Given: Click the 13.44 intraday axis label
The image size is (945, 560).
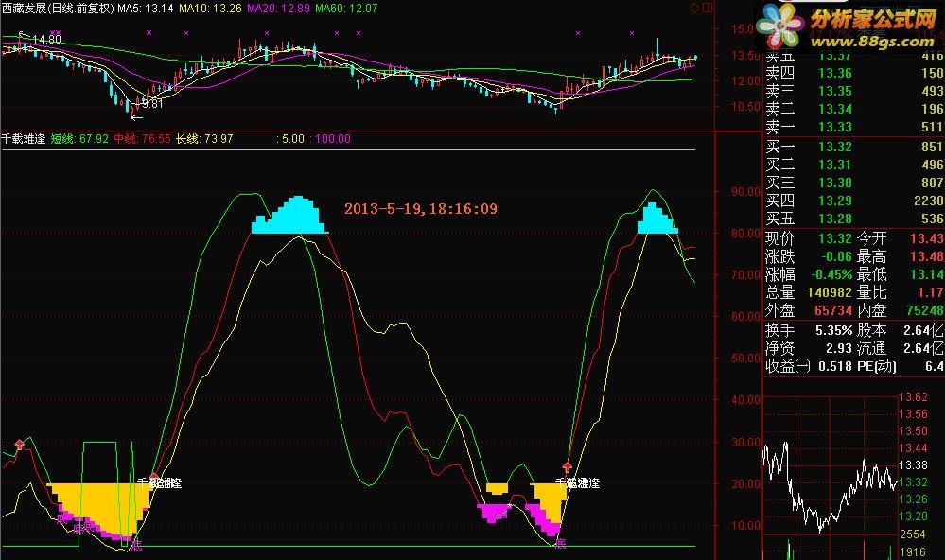Looking at the screenshot, I should click(914, 448).
